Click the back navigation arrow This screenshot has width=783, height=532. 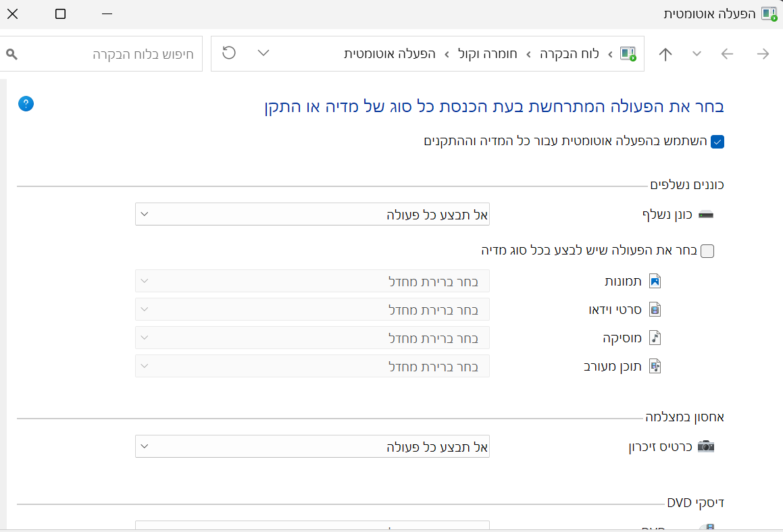click(762, 53)
